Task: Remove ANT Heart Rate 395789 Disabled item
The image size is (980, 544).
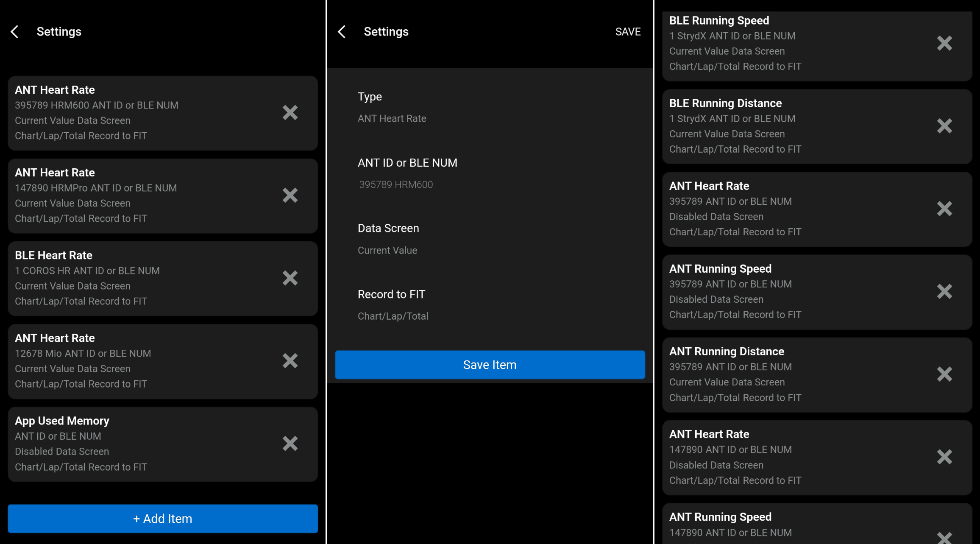Action: point(945,209)
